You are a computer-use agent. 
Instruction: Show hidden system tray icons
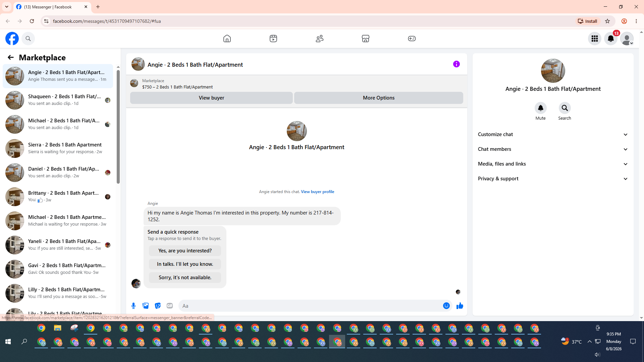click(589, 342)
